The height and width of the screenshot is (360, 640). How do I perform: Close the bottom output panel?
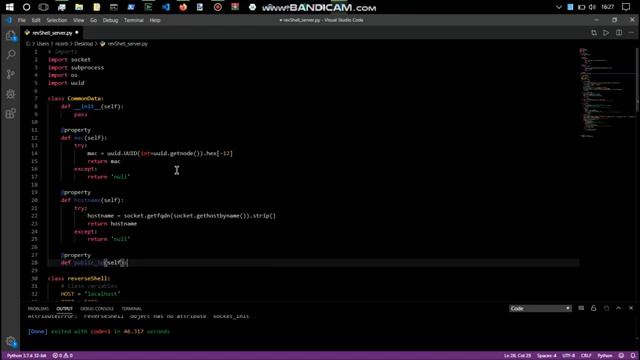click(x=631, y=308)
